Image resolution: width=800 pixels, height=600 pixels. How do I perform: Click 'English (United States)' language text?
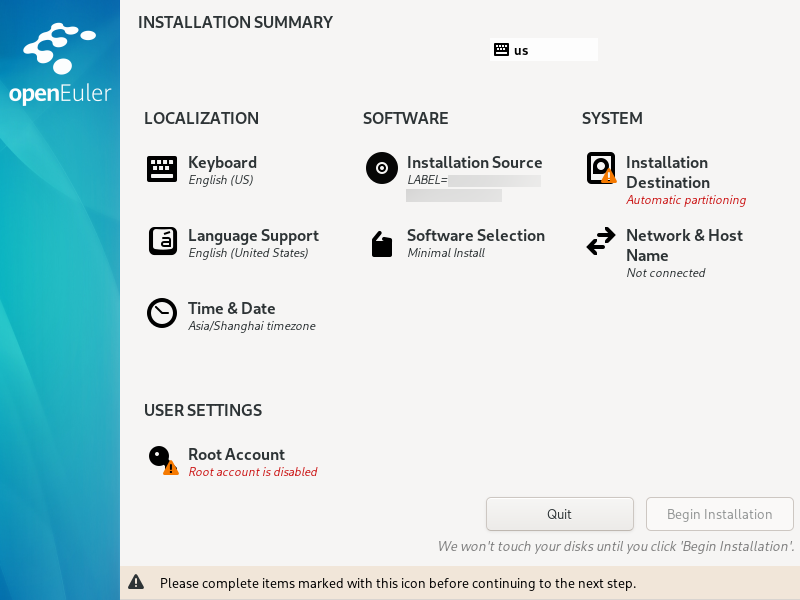pos(248,253)
